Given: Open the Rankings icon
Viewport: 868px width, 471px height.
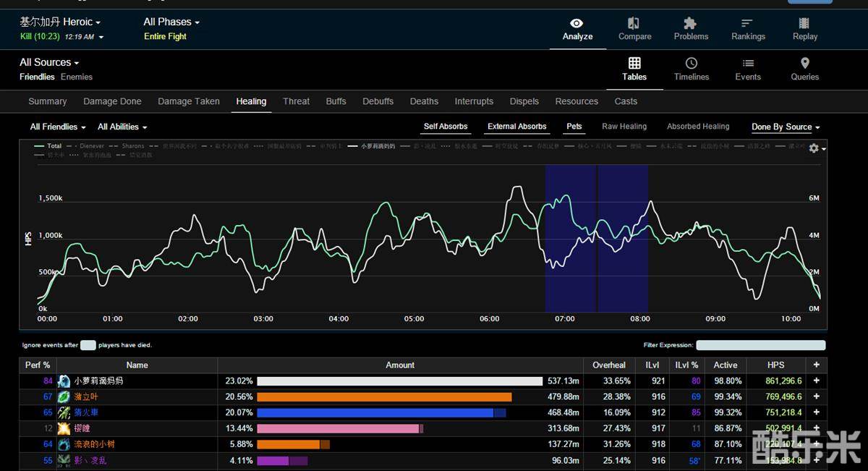Looking at the screenshot, I should [747, 24].
